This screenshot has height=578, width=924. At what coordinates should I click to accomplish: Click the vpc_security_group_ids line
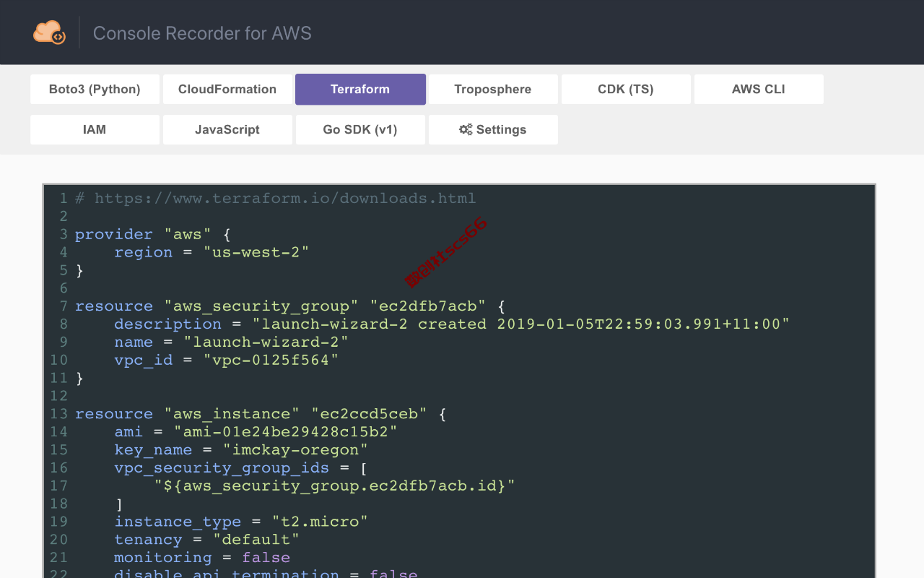pos(241,467)
